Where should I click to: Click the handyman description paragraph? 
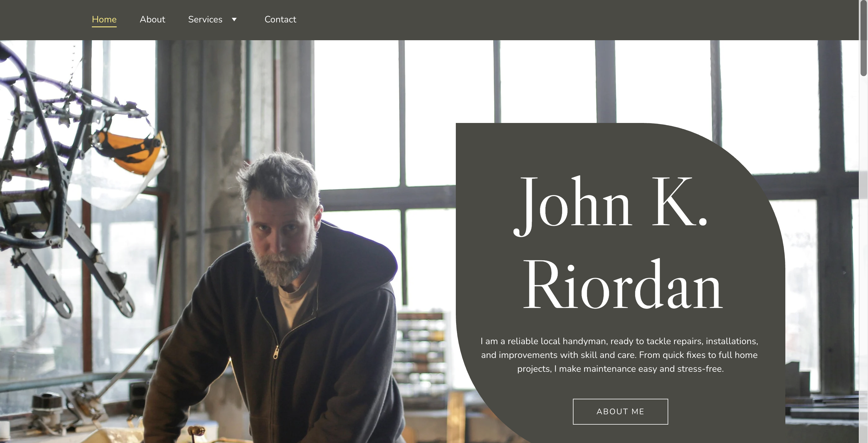coord(619,355)
